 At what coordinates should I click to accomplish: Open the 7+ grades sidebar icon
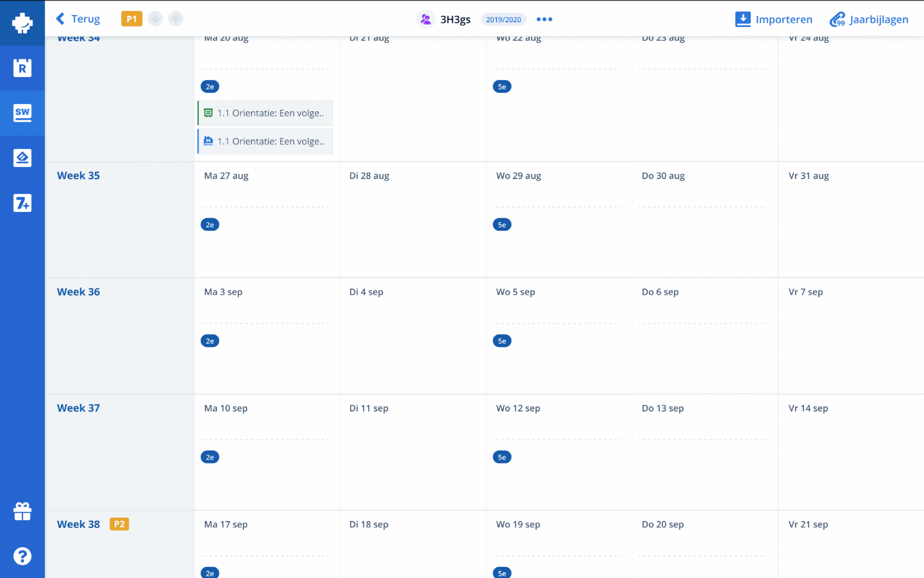pyautogui.click(x=22, y=203)
